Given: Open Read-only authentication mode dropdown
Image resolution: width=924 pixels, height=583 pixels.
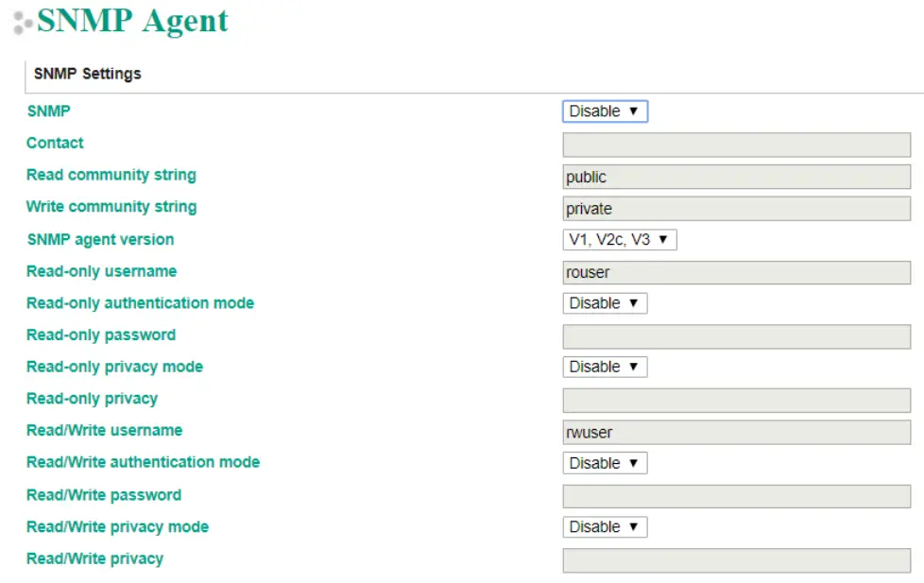Looking at the screenshot, I should 605,303.
